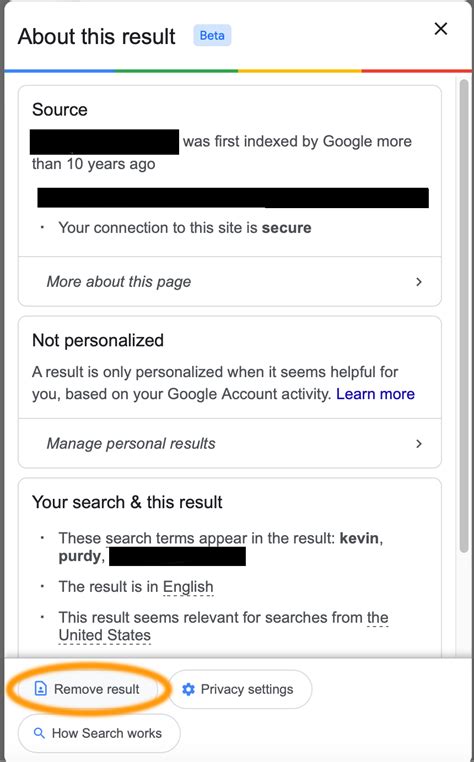Screen dimensions: 474x762
Task: Open the More about this page row
Action: pos(229,282)
